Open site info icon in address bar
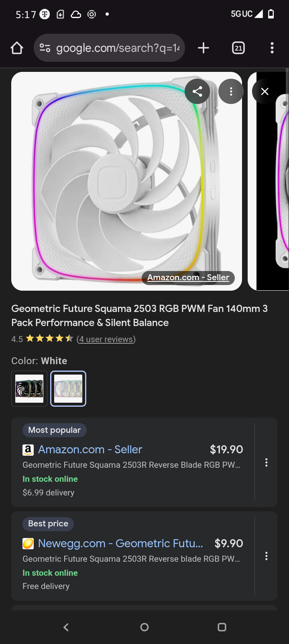Image resolution: width=289 pixels, height=644 pixels. (45, 48)
